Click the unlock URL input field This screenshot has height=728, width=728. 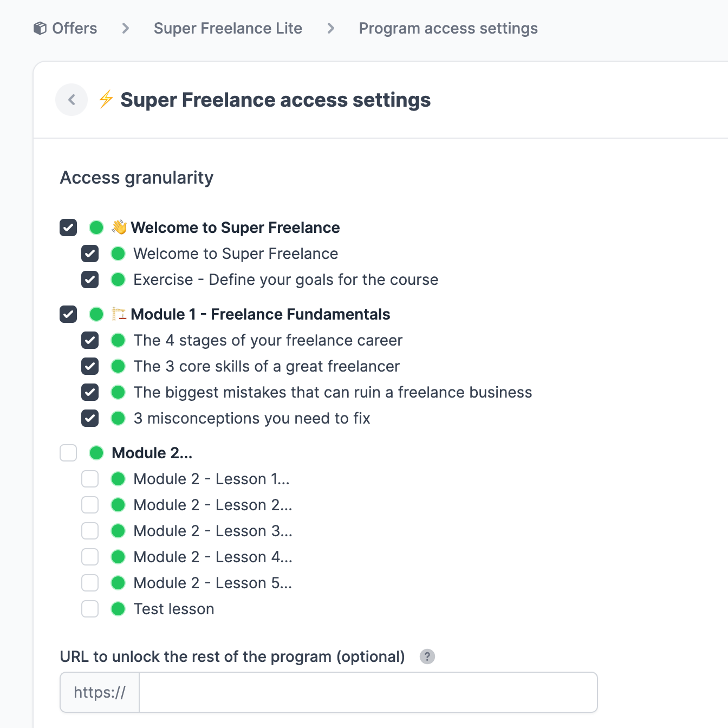tap(368, 692)
